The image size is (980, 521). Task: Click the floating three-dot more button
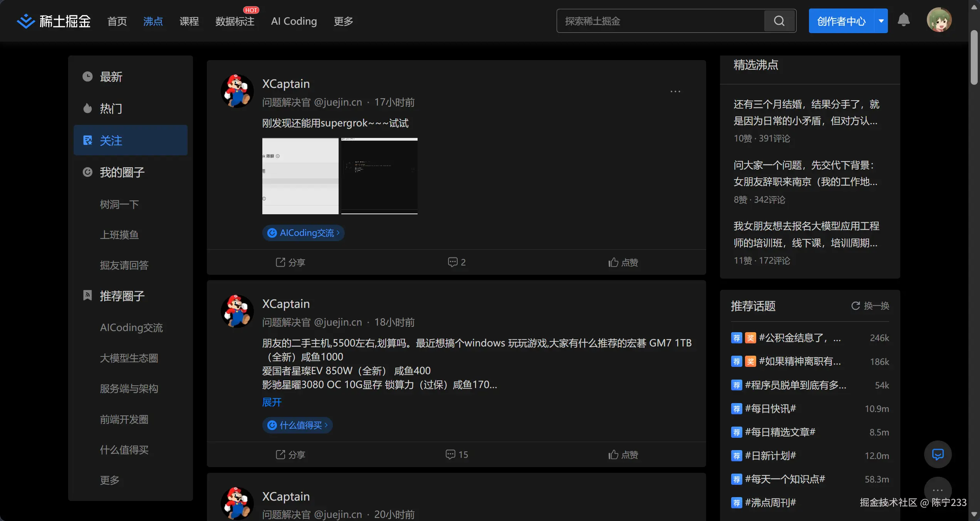click(938, 491)
